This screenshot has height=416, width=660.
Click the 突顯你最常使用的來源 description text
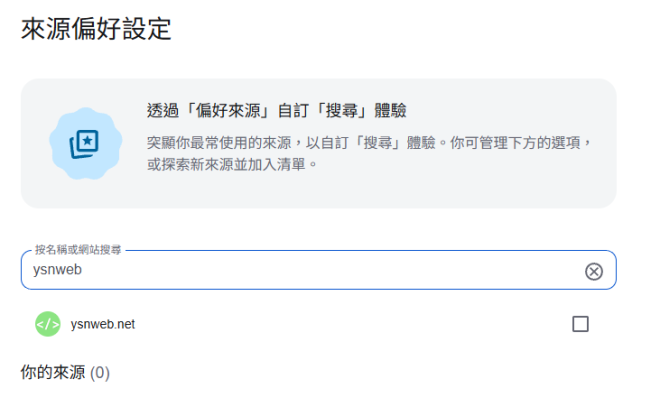(219, 143)
